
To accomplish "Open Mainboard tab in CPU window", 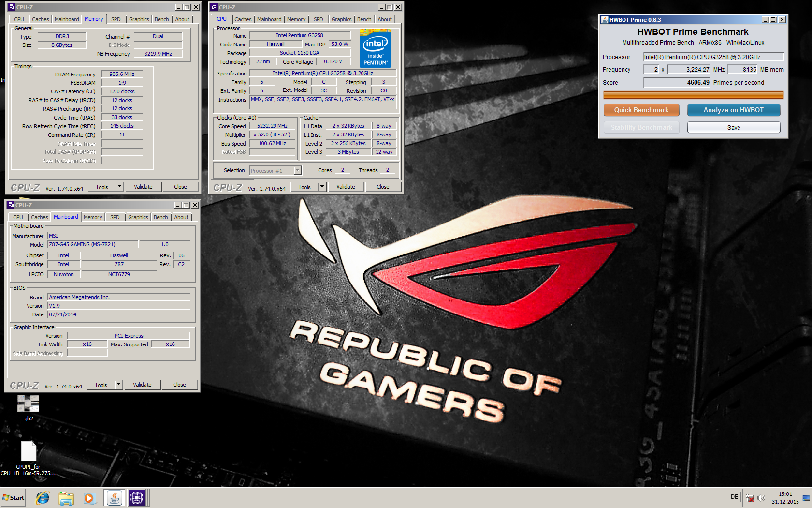I will 269,19.
